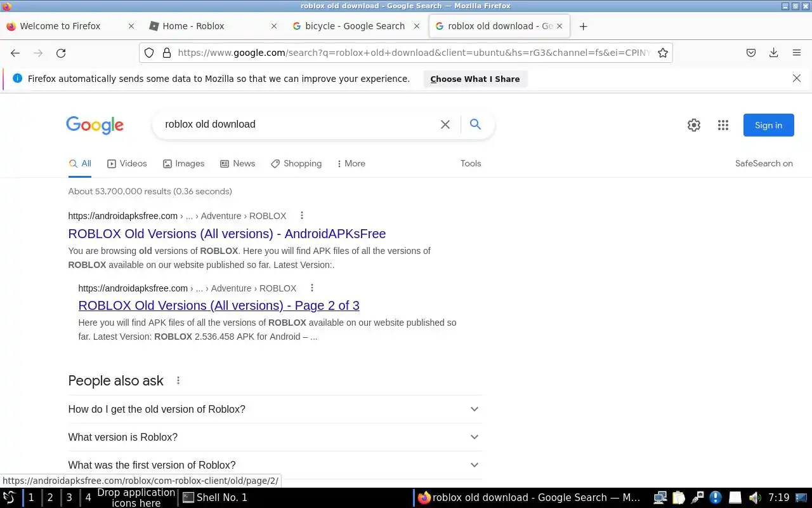Click the Choose What I Share button
The height and width of the screenshot is (508, 812).
point(475,79)
